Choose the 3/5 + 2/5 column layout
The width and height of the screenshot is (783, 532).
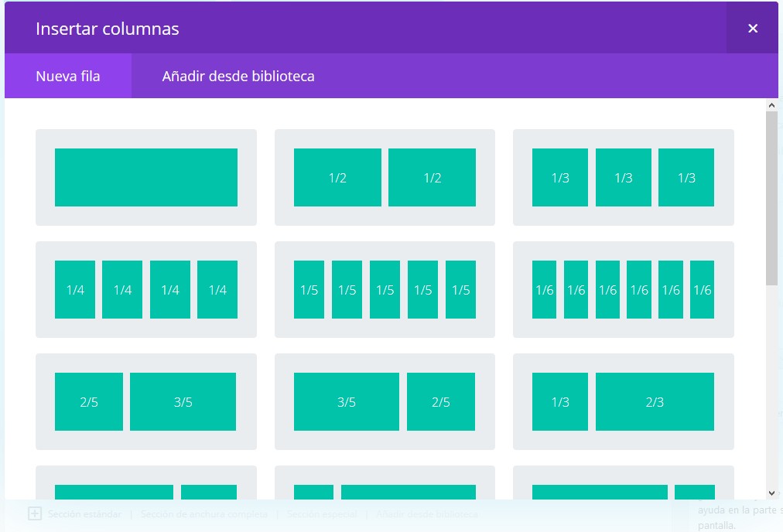[385, 401]
